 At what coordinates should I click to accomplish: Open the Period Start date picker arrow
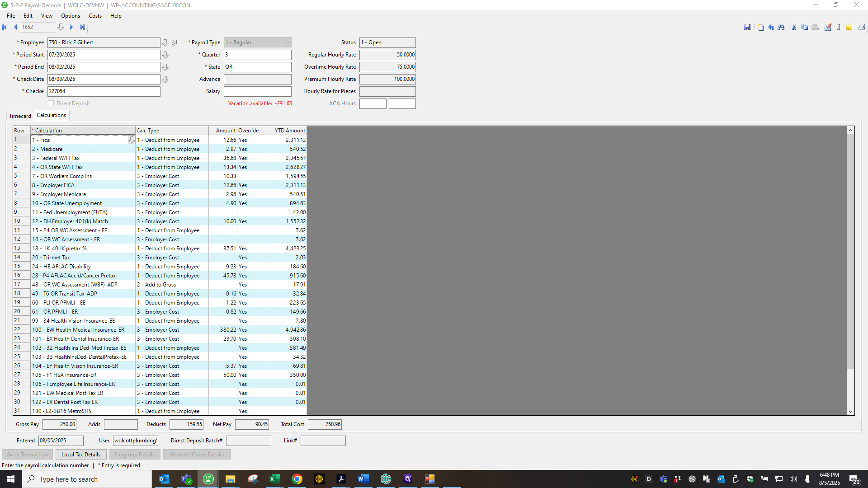pos(165,55)
